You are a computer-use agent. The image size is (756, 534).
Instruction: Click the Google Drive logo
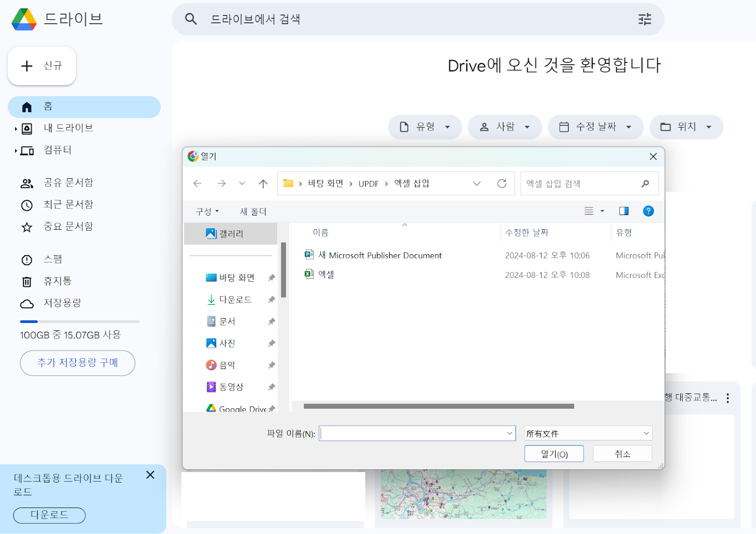(24, 19)
